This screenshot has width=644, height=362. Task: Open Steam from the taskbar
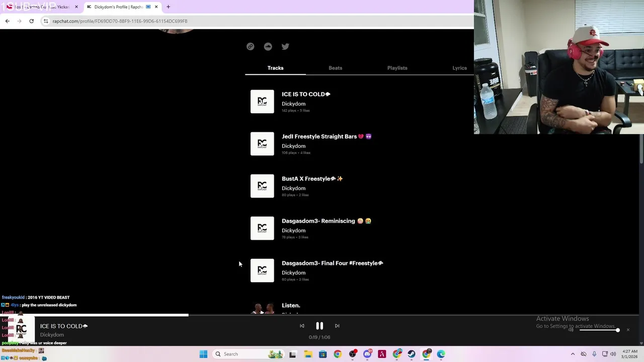412,354
